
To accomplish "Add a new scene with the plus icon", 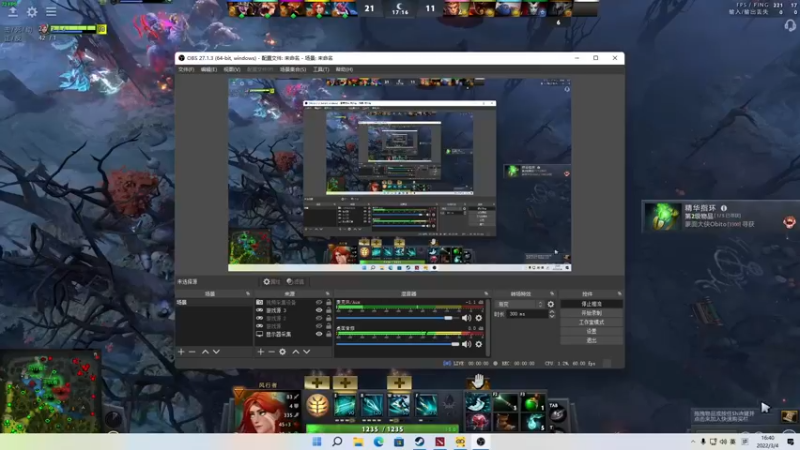I will (x=181, y=352).
